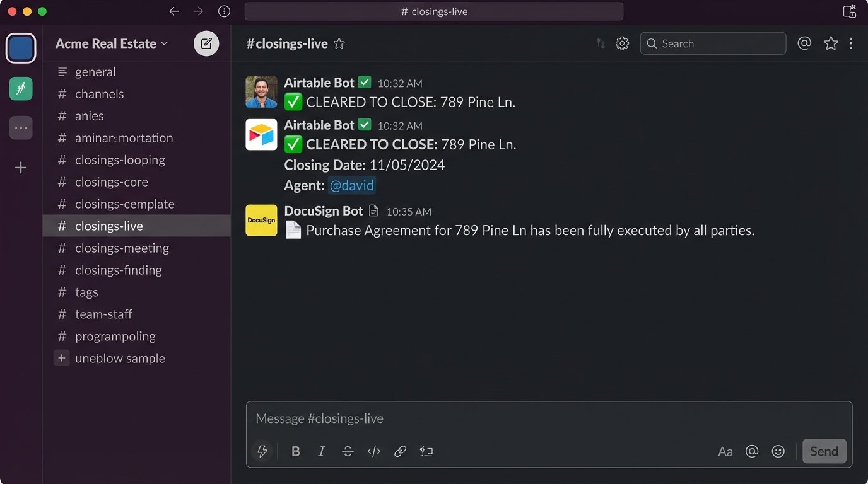Open the sort messages icon in the header
Image resolution: width=868 pixels, height=484 pixels.
599,43
